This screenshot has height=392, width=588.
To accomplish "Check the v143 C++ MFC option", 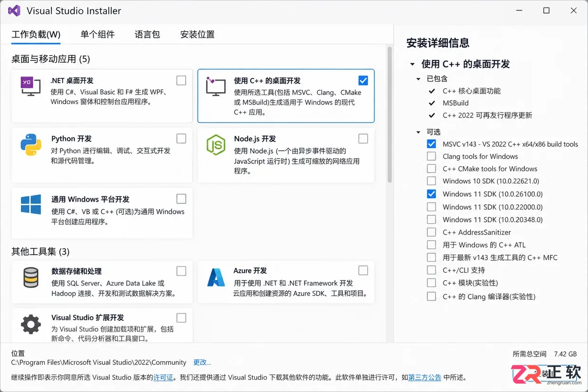I will 431,258.
